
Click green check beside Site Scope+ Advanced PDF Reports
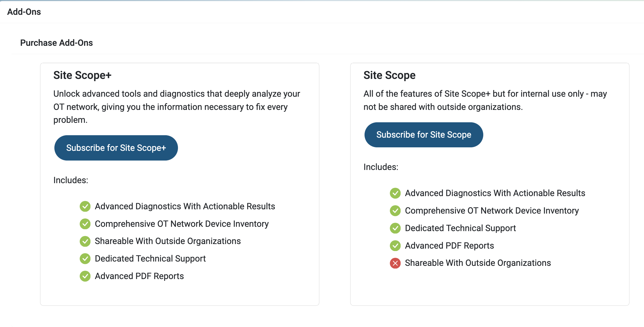(85, 276)
